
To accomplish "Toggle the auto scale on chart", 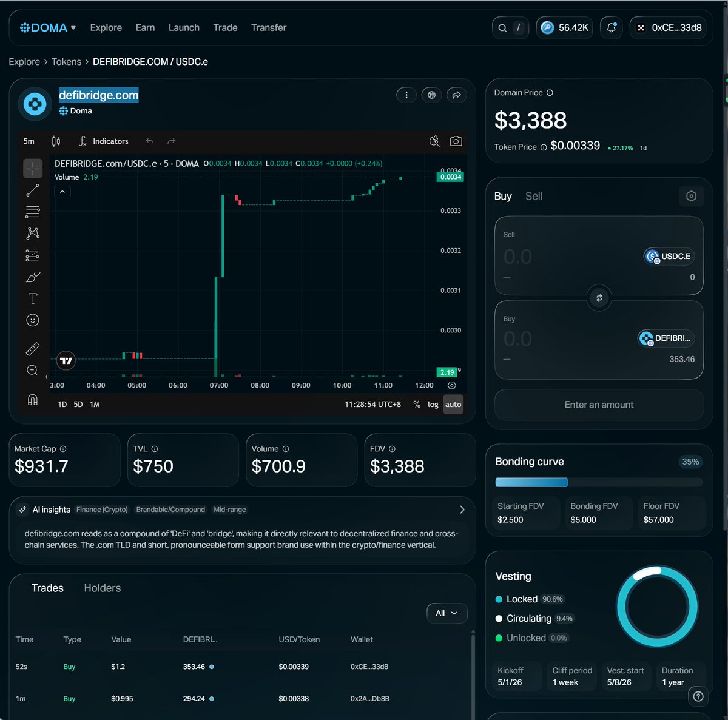I will click(453, 405).
